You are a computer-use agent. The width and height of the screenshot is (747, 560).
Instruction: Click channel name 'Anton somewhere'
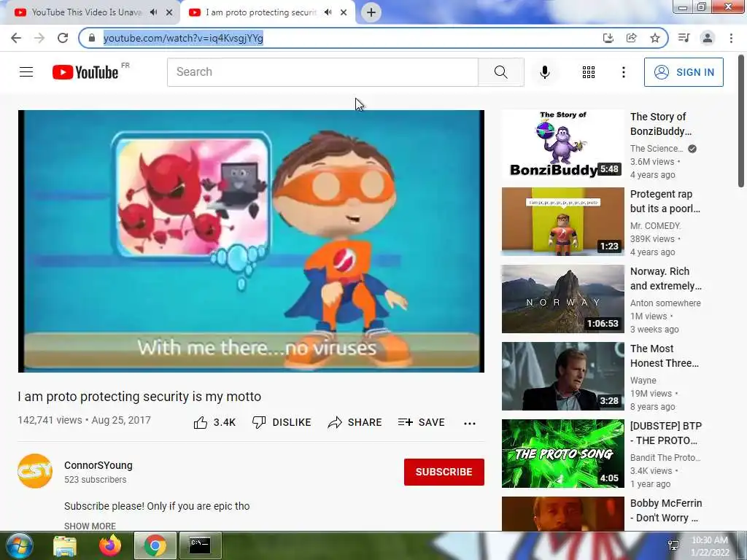click(665, 303)
